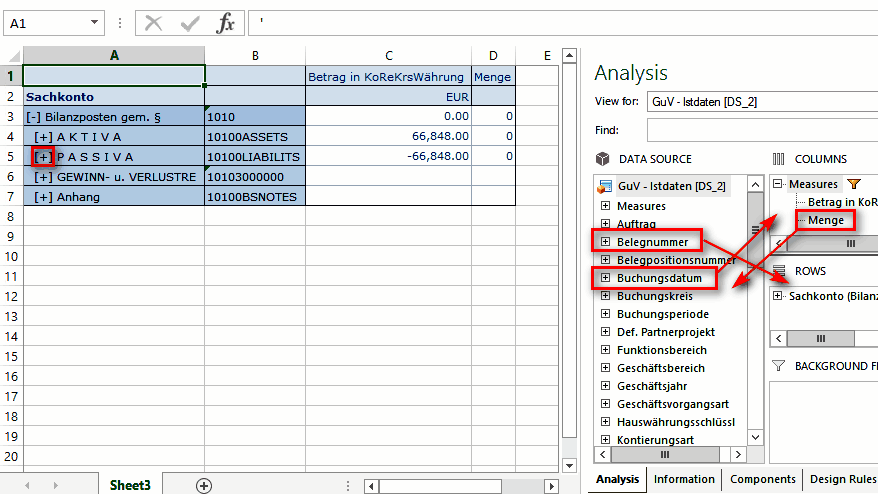Collapse the Measures node in Columns

pos(778,184)
